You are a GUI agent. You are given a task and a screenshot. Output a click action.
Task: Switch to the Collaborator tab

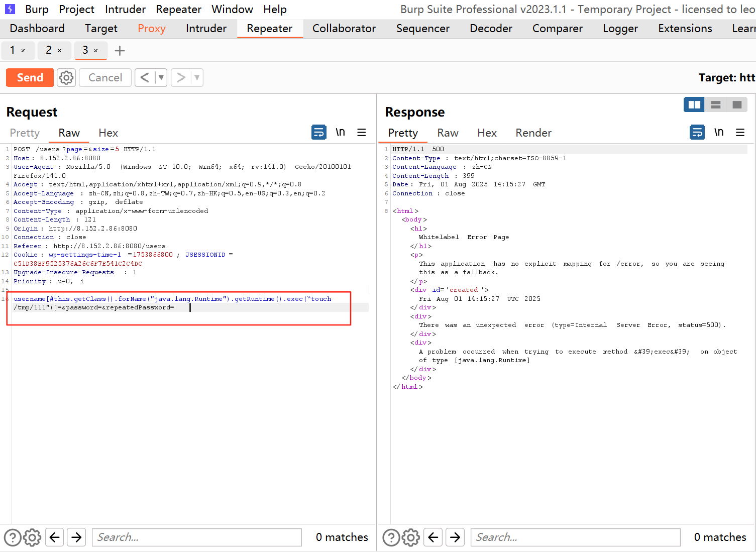click(344, 28)
